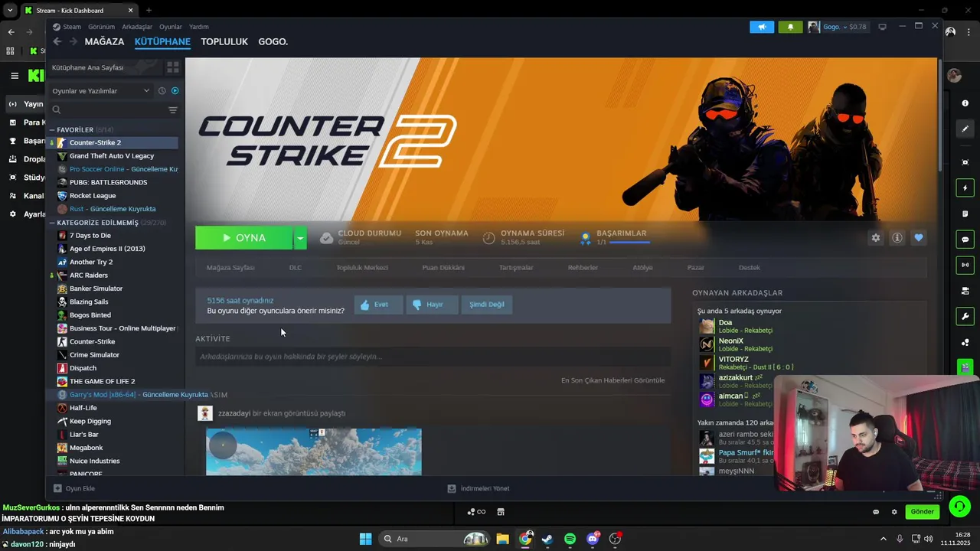This screenshot has height=551, width=980.
Task: Open Yardım menu
Action: point(199,27)
